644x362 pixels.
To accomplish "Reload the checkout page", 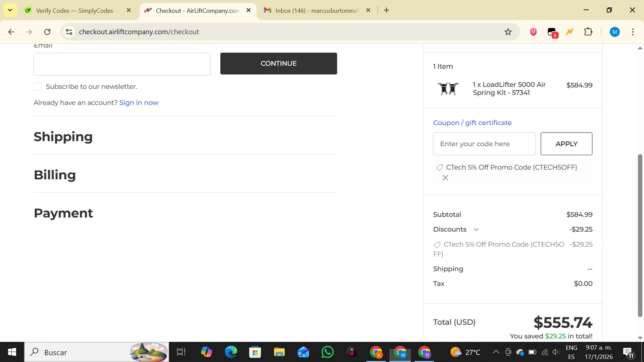I will [48, 32].
